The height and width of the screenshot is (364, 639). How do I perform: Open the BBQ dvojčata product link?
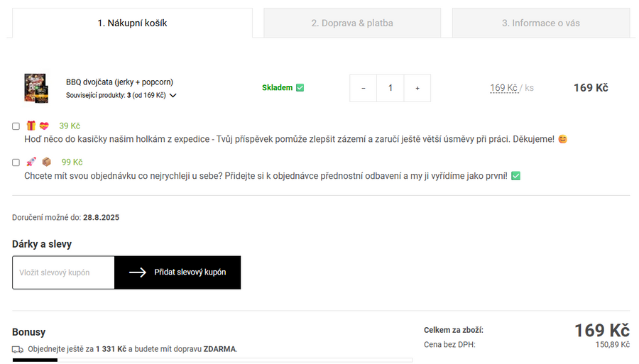(119, 82)
